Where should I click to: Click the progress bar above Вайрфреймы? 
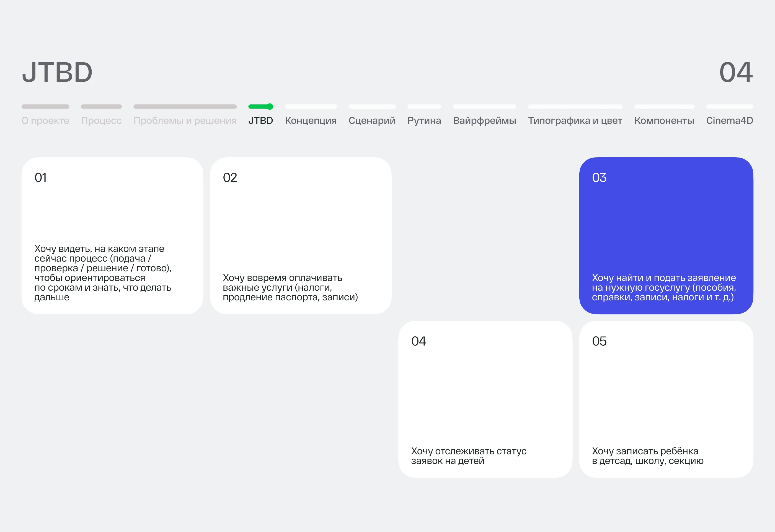[x=484, y=106]
